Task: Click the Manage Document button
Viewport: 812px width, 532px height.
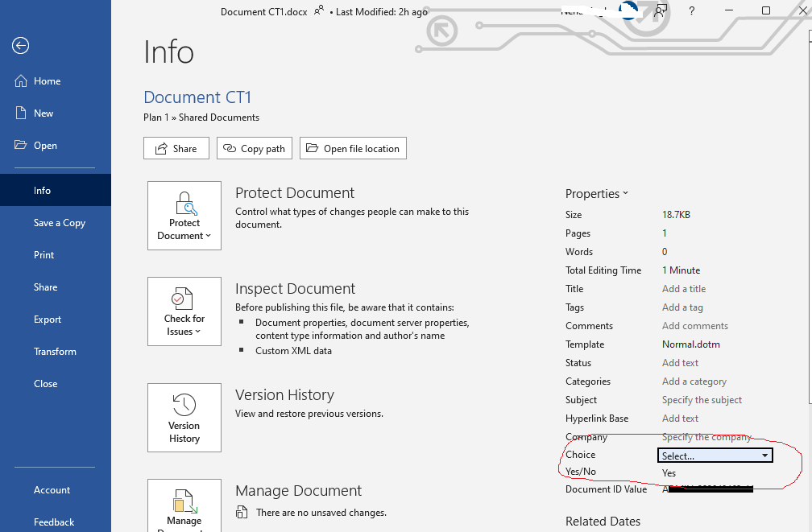Action: pyautogui.click(x=184, y=505)
